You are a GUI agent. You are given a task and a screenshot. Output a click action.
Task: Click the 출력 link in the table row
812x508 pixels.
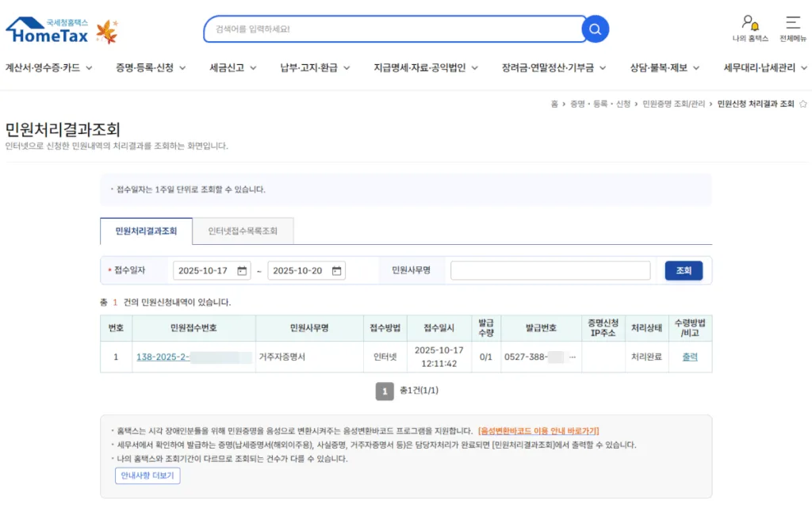[x=690, y=357]
